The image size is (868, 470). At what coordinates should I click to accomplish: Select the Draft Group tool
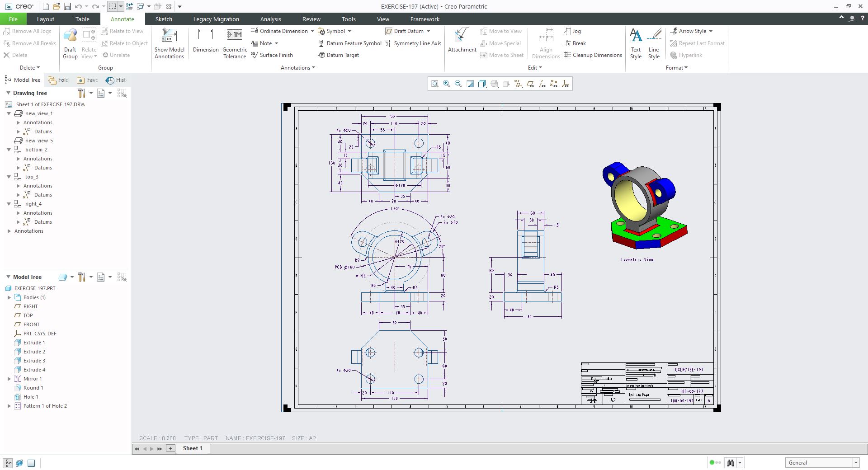point(70,43)
